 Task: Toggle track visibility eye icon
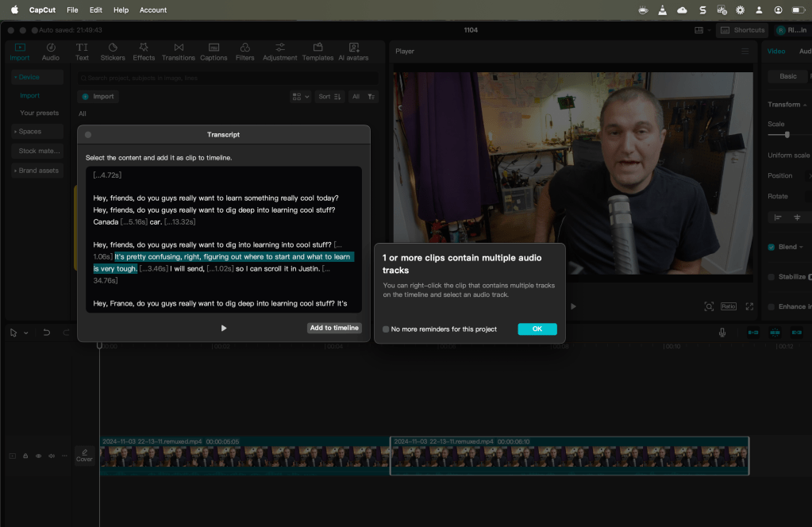(38, 456)
